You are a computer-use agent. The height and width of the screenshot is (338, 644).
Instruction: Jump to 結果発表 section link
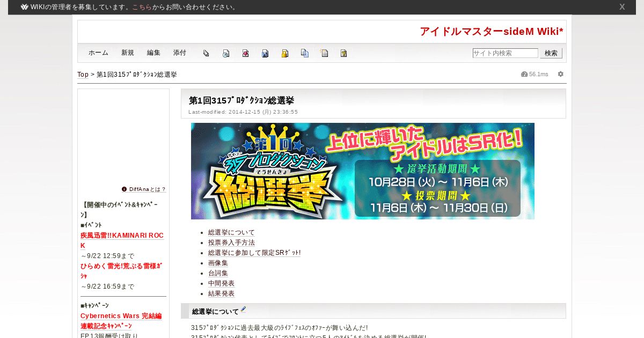[x=221, y=293]
